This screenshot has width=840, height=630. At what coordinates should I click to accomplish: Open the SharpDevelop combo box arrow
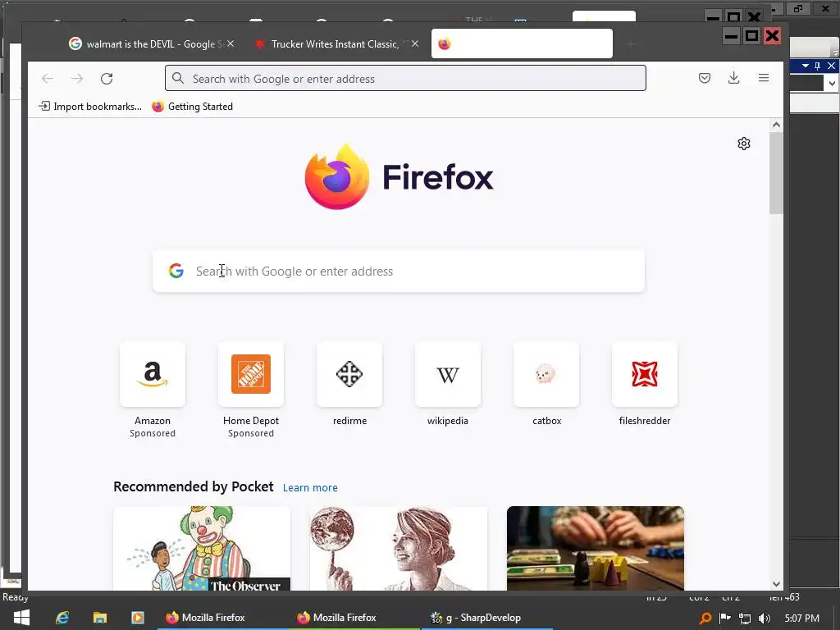coord(832,83)
